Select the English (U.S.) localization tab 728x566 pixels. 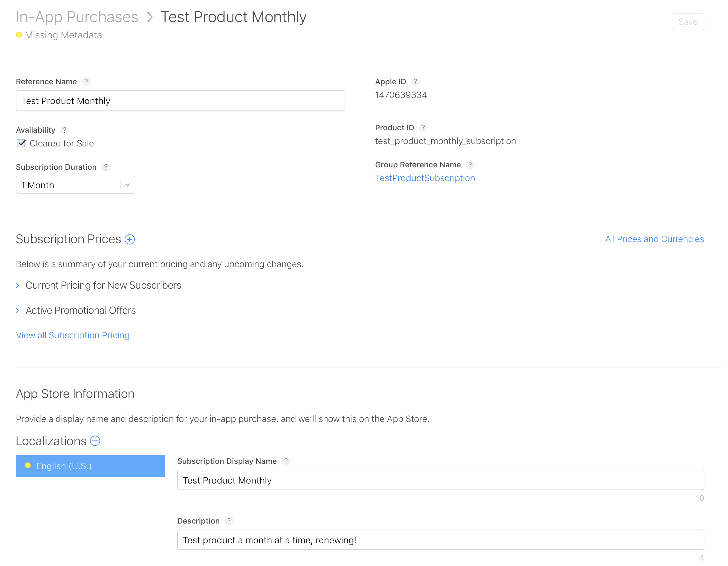pyautogui.click(x=90, y=466)
